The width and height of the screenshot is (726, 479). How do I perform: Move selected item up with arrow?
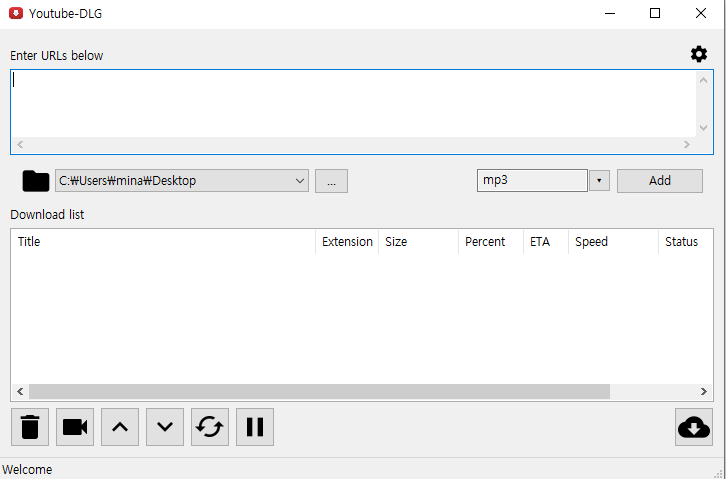pos(120,427)
